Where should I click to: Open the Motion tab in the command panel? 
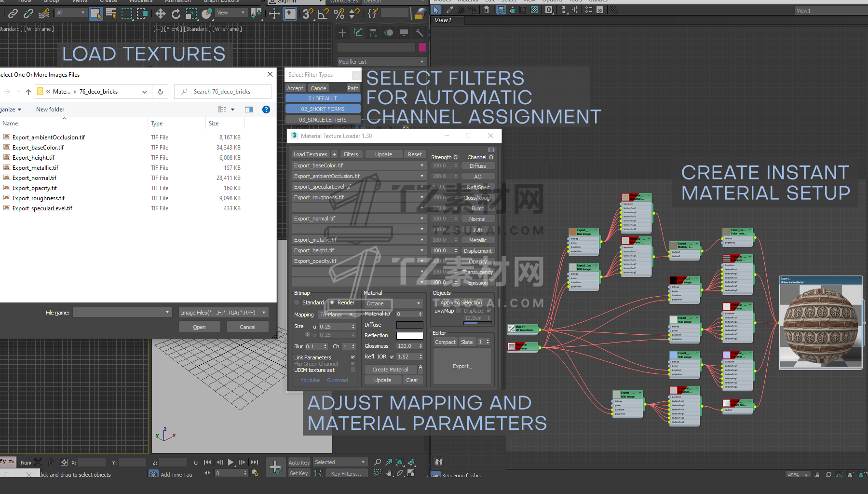coord(389,33)
